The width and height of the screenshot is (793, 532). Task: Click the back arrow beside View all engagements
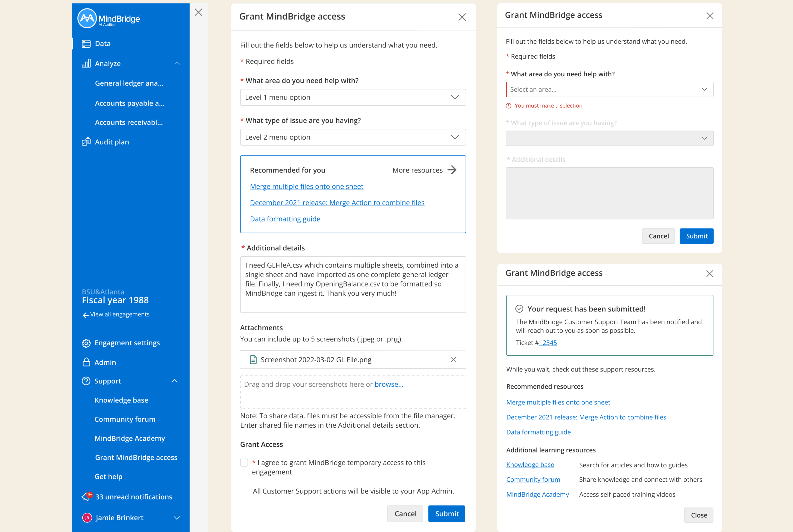point(86,315)
